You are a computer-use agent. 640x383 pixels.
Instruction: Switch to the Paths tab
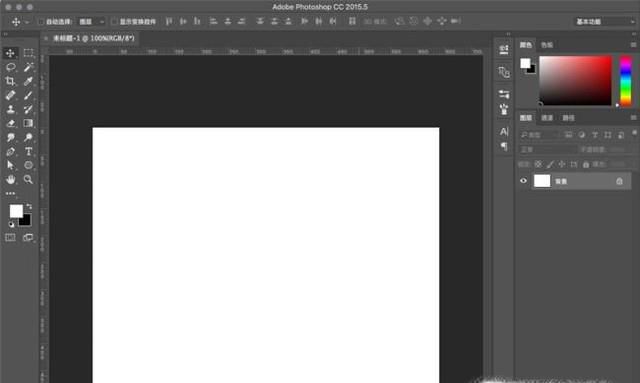click(568, 118)
